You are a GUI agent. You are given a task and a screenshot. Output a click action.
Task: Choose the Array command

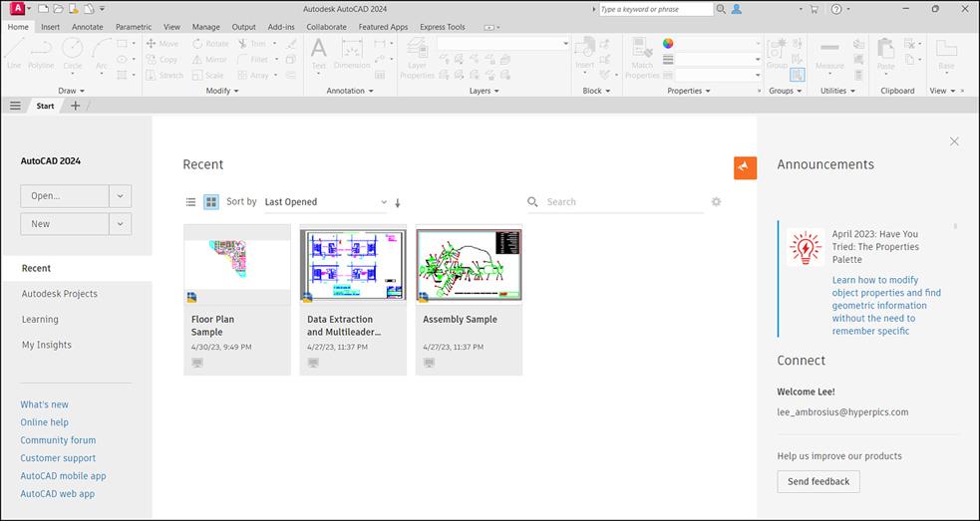point(253,75)
